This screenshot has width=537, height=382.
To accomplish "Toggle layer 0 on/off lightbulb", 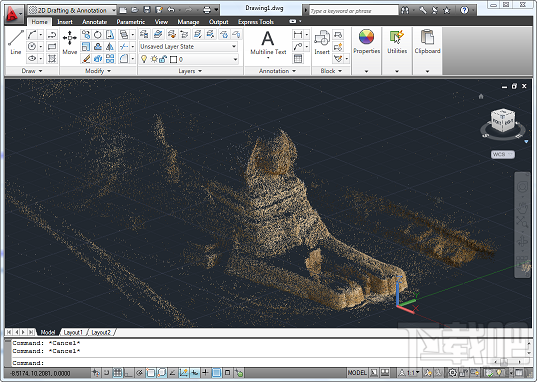I will click(x=144, y=59).
